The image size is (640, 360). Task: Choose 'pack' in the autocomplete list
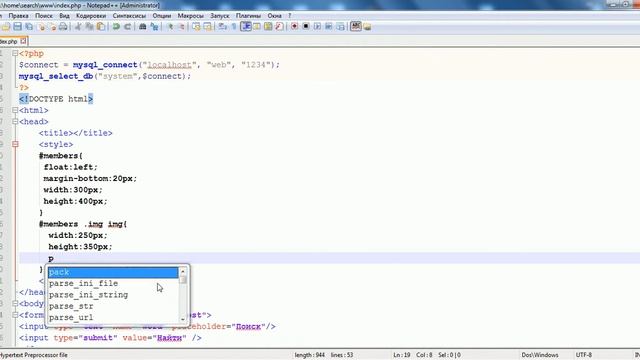tap(113, 272)
